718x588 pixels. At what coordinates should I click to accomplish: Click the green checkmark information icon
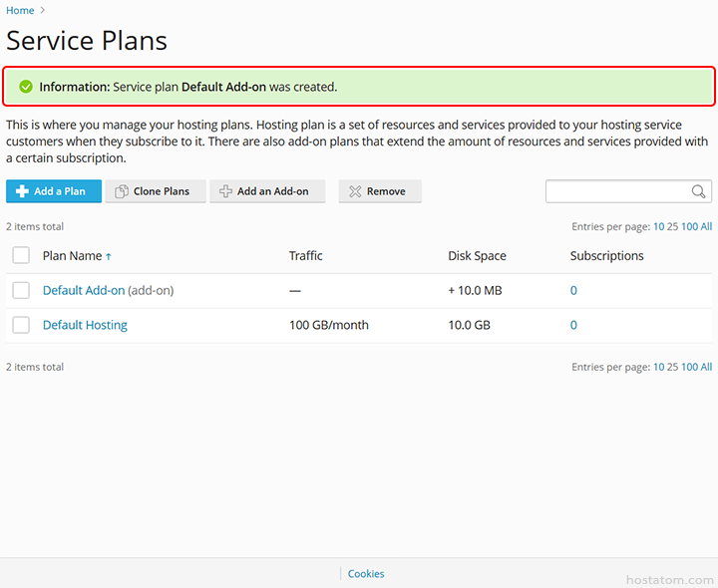point(26,87)
